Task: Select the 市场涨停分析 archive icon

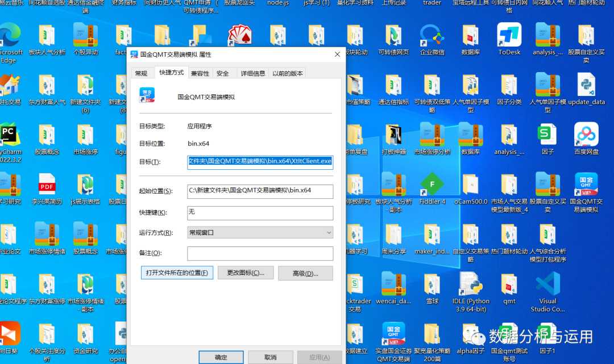Action: point(432,140)
